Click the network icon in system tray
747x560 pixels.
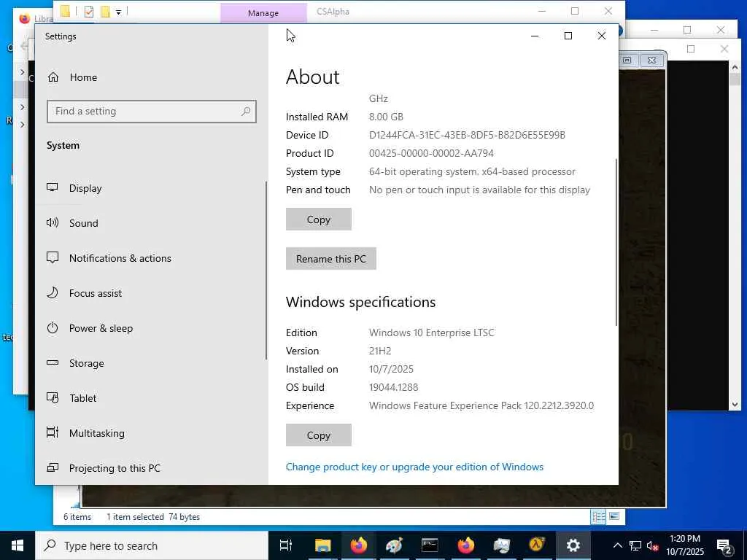[635, 545]
